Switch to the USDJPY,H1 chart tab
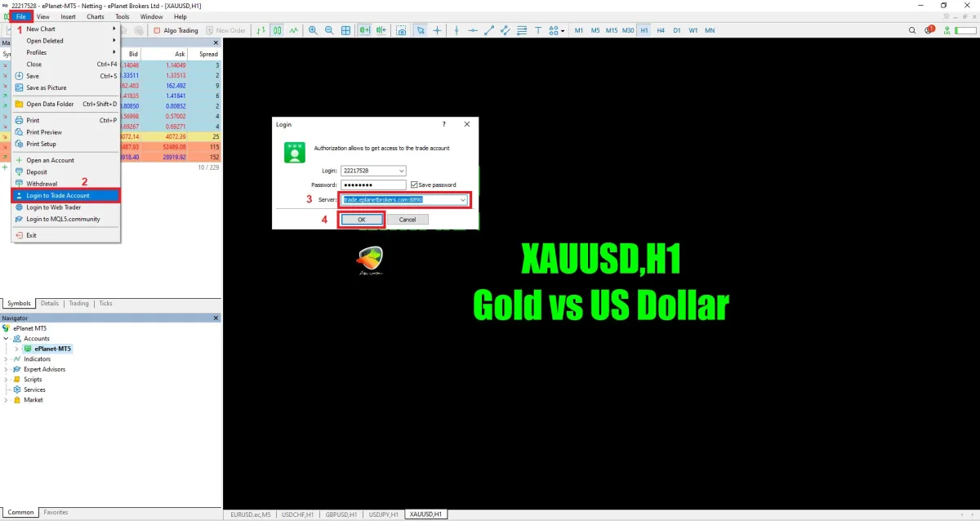980x521 pixels. (x=384, y=514)
